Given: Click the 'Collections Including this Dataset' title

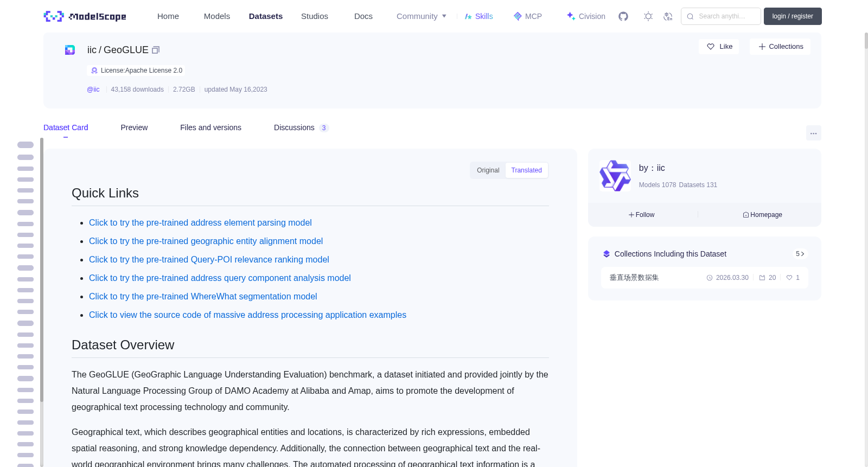Looking at the screenshot, I should click(x=671, y=254).
